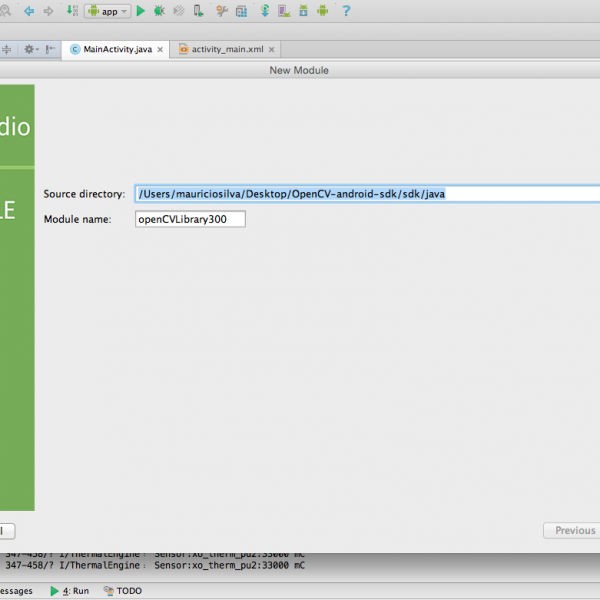Image resolution: width=600 pixels, height=600 pixels.
Task: Click the Make Project icon
Action: 72,10
